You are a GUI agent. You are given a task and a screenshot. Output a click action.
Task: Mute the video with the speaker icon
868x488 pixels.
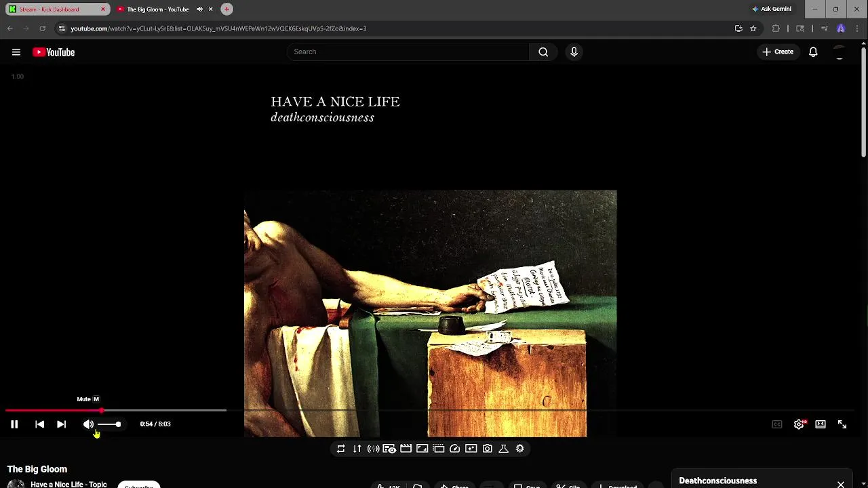(x=88, y=424)
